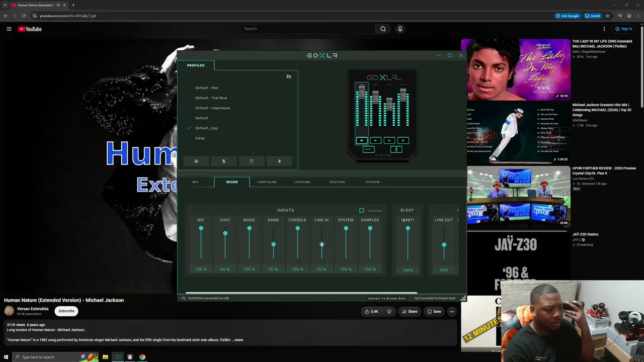644x362 pixels.
Task: Expand the video description with more
Action: click(x=238, y=340)
